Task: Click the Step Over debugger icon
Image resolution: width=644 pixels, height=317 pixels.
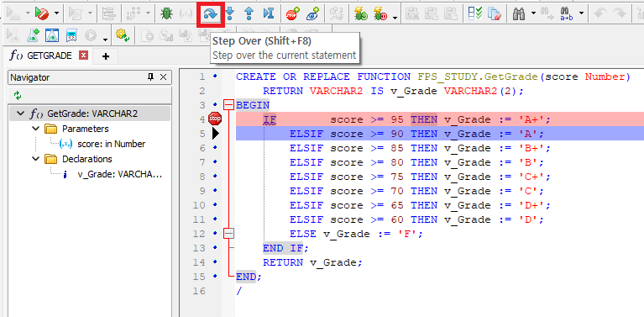Action: (x=211, y=14)
